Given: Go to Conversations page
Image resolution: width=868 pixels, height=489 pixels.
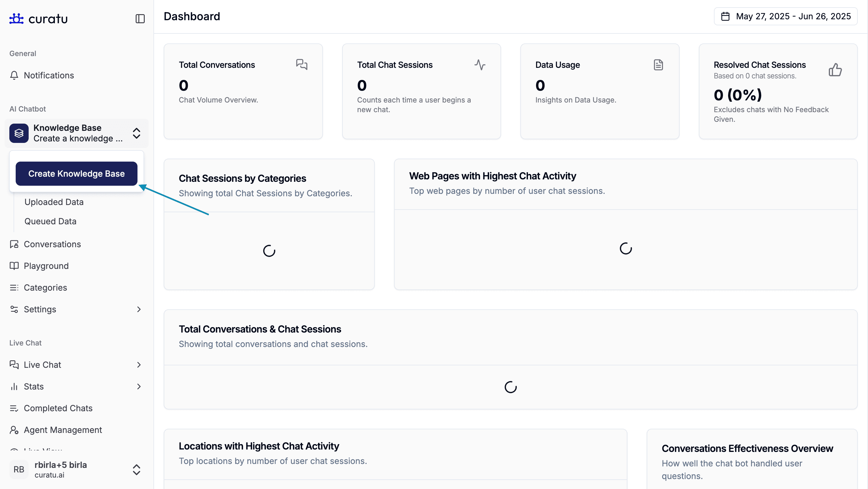Looking at the screenshot, I should coord(77,244).
